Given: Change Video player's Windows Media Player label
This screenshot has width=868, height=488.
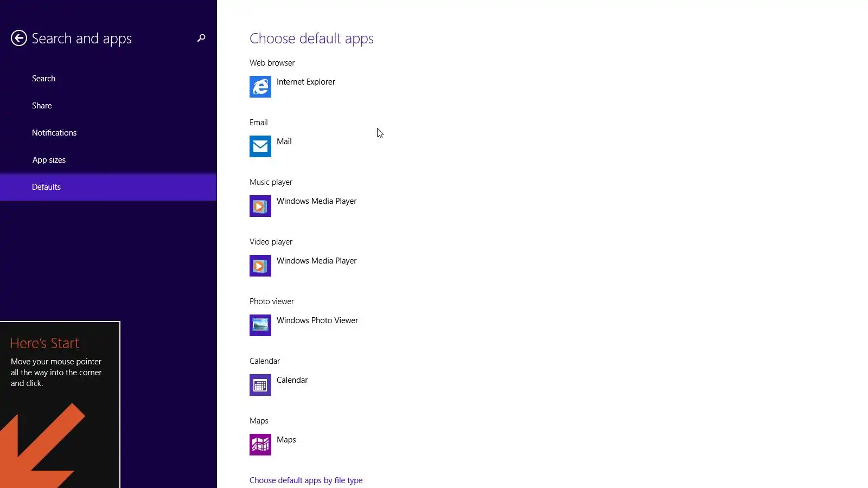Looking at the screenshot, I should coord(317,261).
